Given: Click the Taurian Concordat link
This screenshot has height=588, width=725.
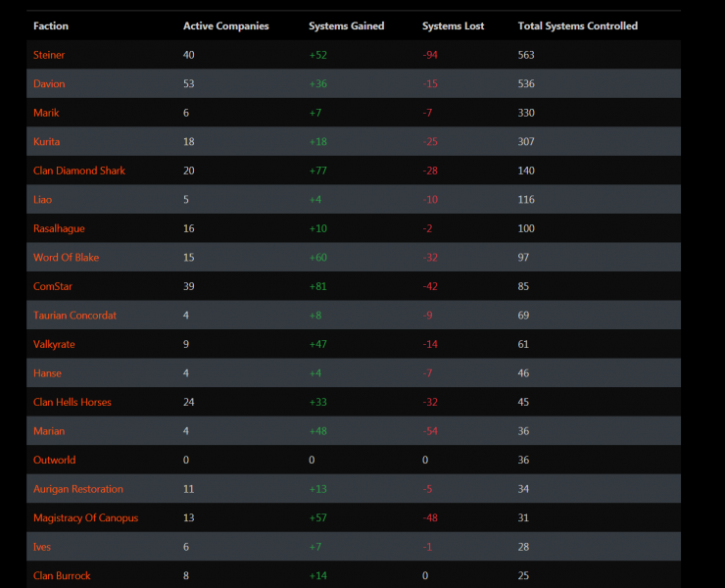Looking at the screenshot, I should 74,316.
